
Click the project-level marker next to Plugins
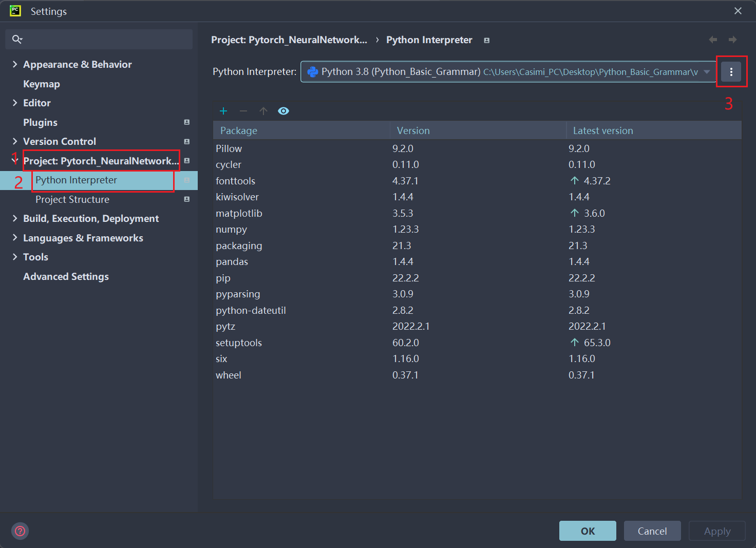pos(187,122)
